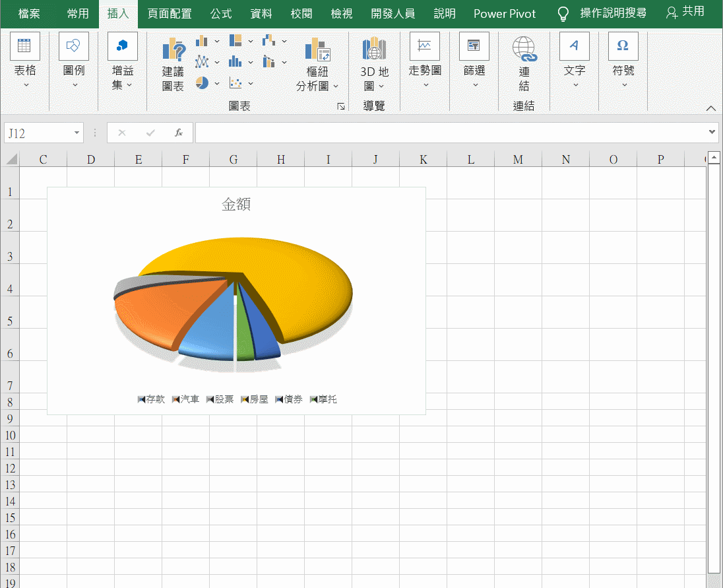Select the 存款 legend entry
This screenshot has height=588, width=723.
click(x=151, y=399)
